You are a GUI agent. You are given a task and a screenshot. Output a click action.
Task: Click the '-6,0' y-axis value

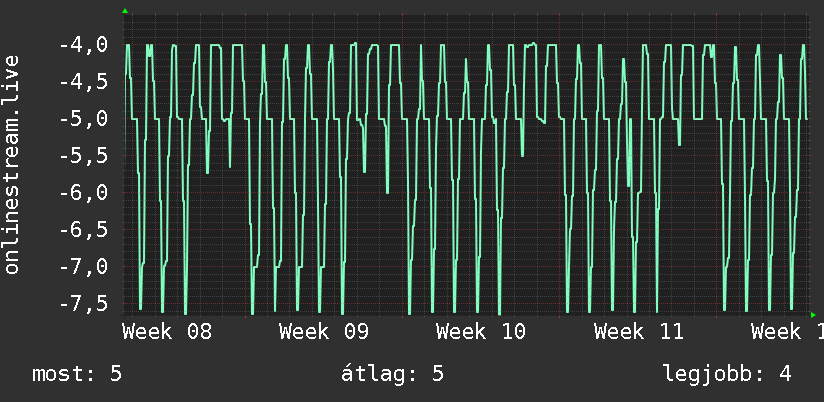click(x=83, y=192)
